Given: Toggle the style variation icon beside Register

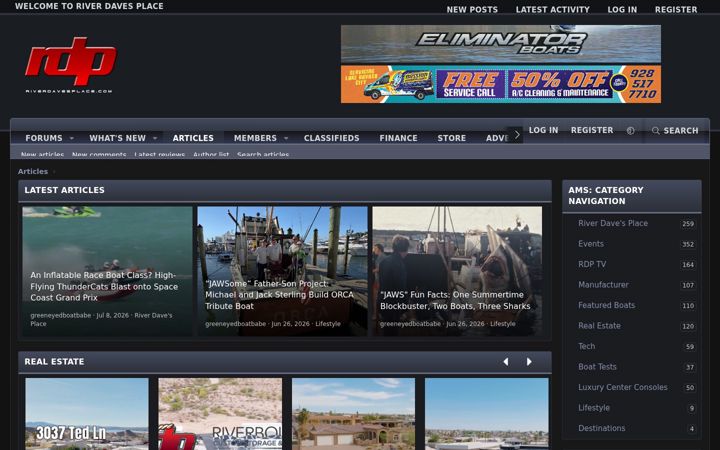Looking at the screenshot, I should pos(630,131).
